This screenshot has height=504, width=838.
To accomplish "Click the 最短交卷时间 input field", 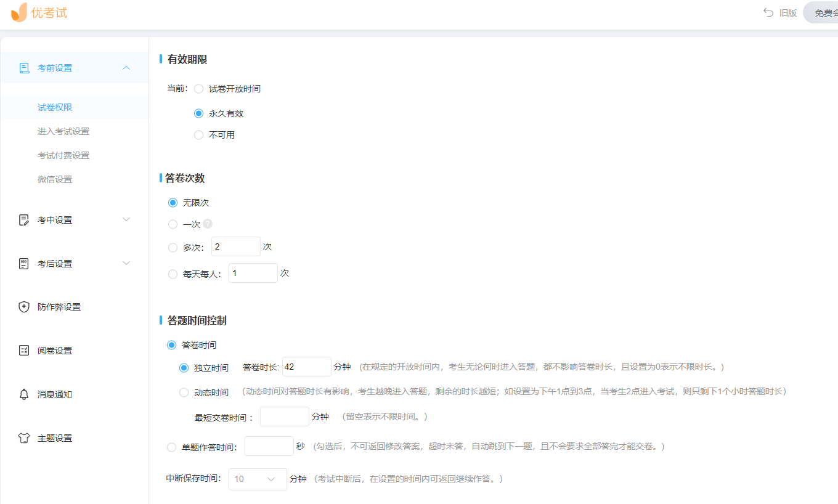I will tap(285, 417).
